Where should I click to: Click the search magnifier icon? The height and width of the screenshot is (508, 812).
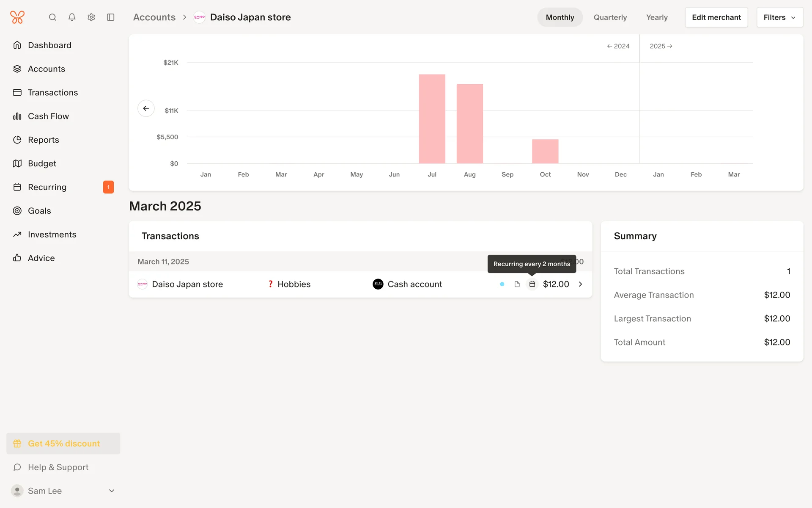point(52,17)
